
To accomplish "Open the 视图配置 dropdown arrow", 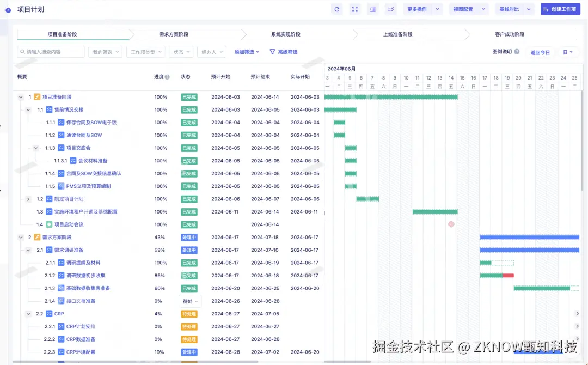I will click(483, 9).
